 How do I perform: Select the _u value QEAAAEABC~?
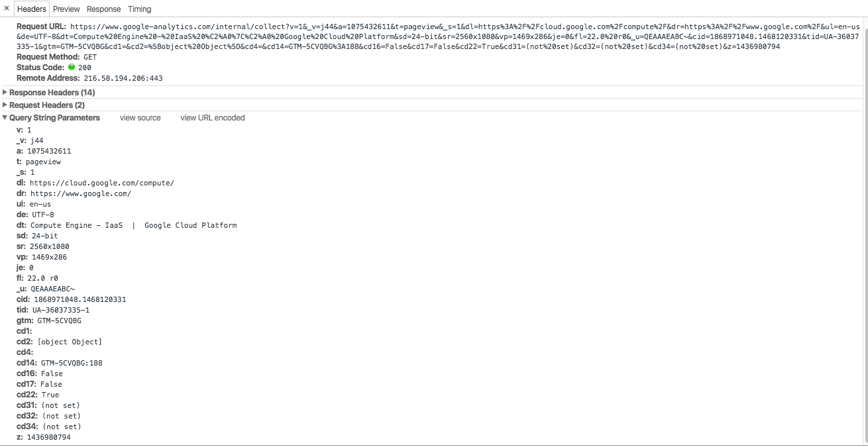click(x=52, y=289)
